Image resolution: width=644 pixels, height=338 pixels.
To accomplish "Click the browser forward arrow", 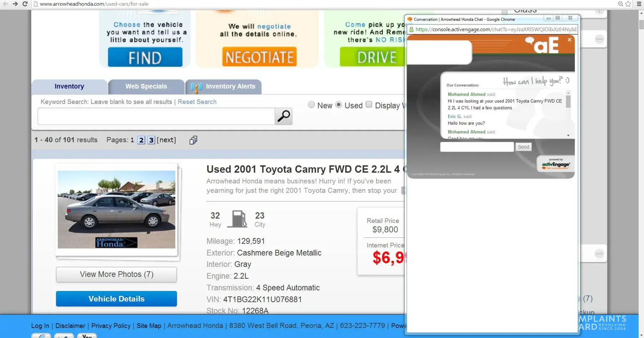I will (15, 4).
